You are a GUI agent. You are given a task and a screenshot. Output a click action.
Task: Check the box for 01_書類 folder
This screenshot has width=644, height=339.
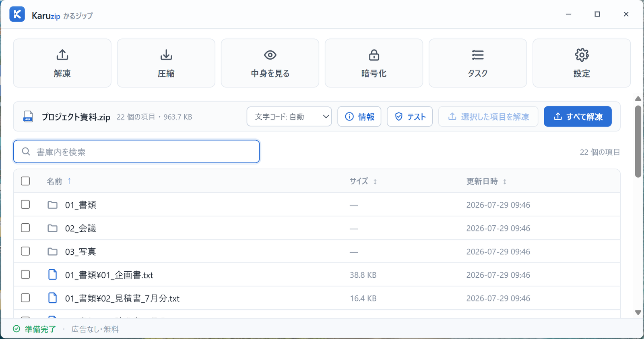point(25,204)
